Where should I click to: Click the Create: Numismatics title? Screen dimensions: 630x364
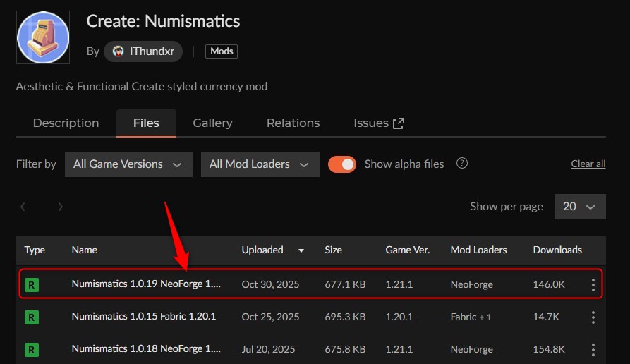pos(163,21)
